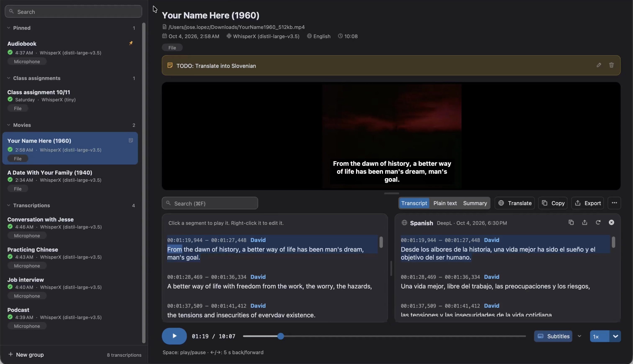Click the 1x speed button
The image size is (633, 364).
(600, 336)
